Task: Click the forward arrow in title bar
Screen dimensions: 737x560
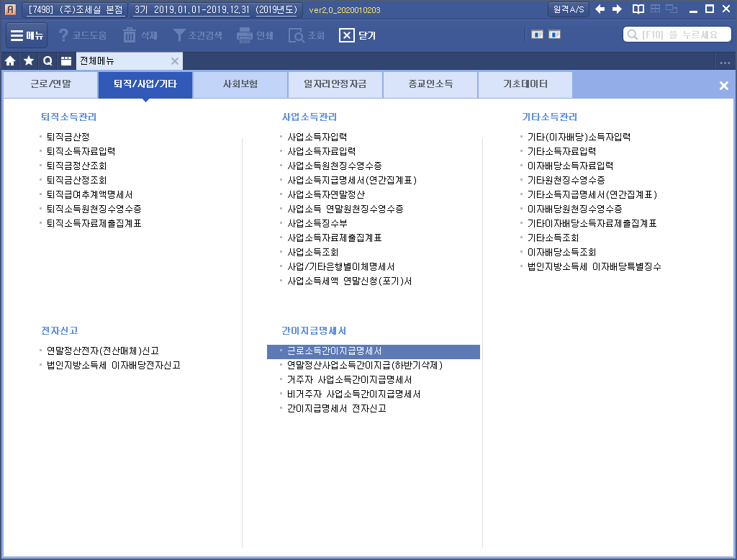Action: tap(617, 9)
